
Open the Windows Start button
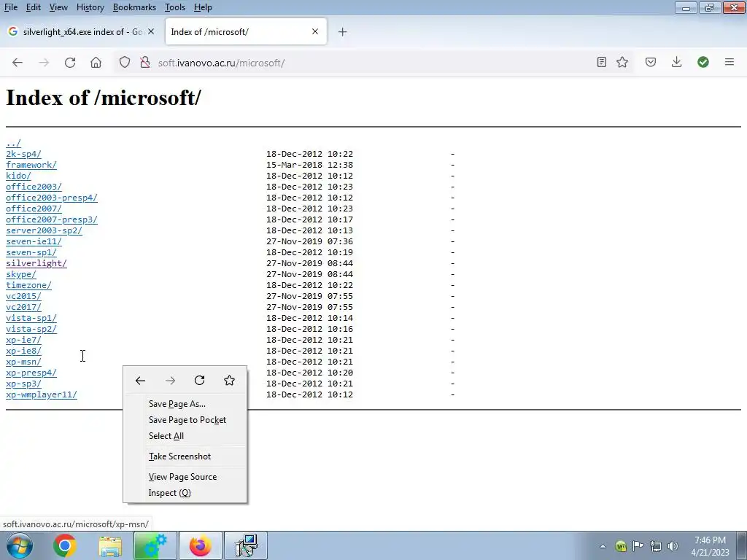20,545
